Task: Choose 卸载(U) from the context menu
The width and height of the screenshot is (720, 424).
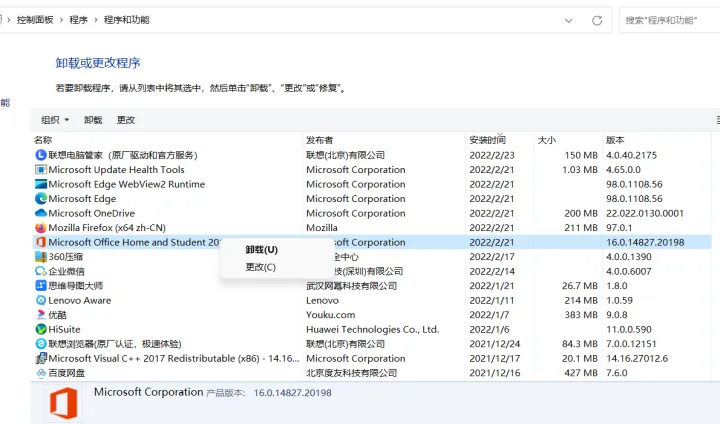Action: click(x=262, y=250)
